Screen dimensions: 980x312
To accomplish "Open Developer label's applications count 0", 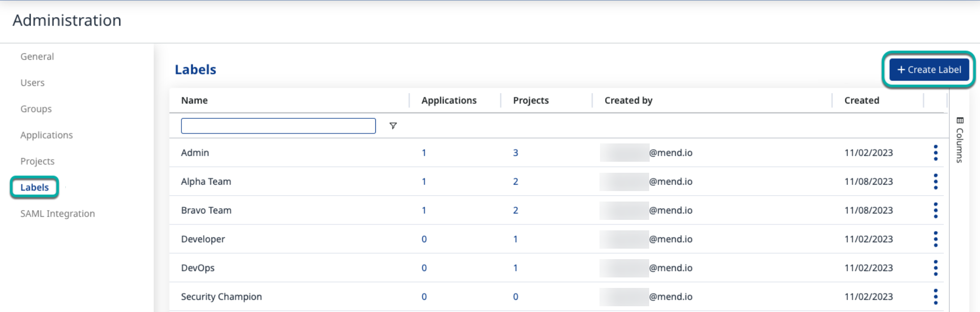I will point(424,239).
